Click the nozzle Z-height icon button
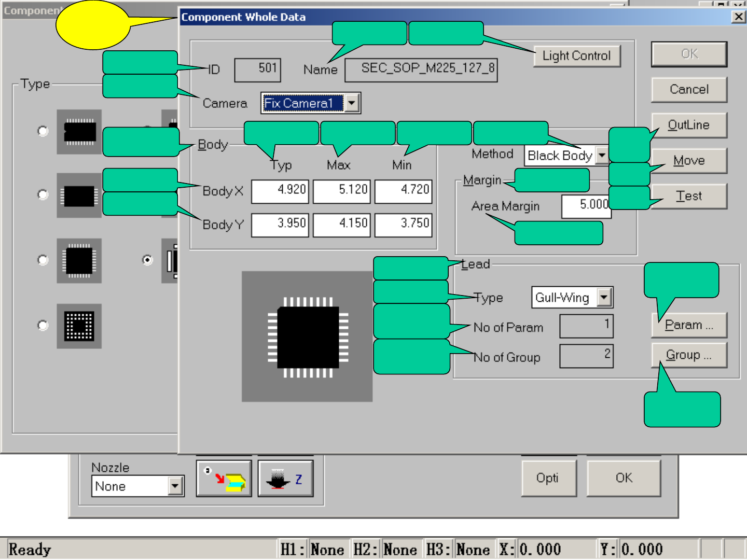This screenshot has width=747, height=560. (285, 479)
